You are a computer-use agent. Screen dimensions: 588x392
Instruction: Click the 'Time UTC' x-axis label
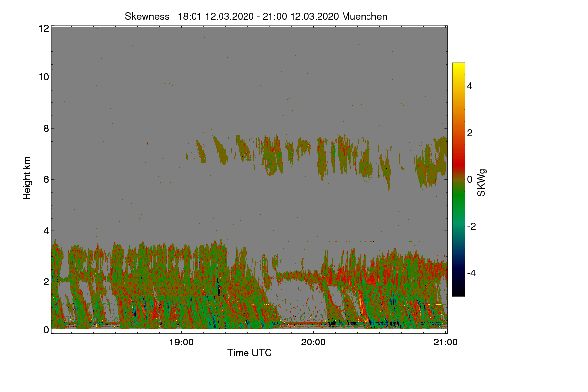(249, 353)
